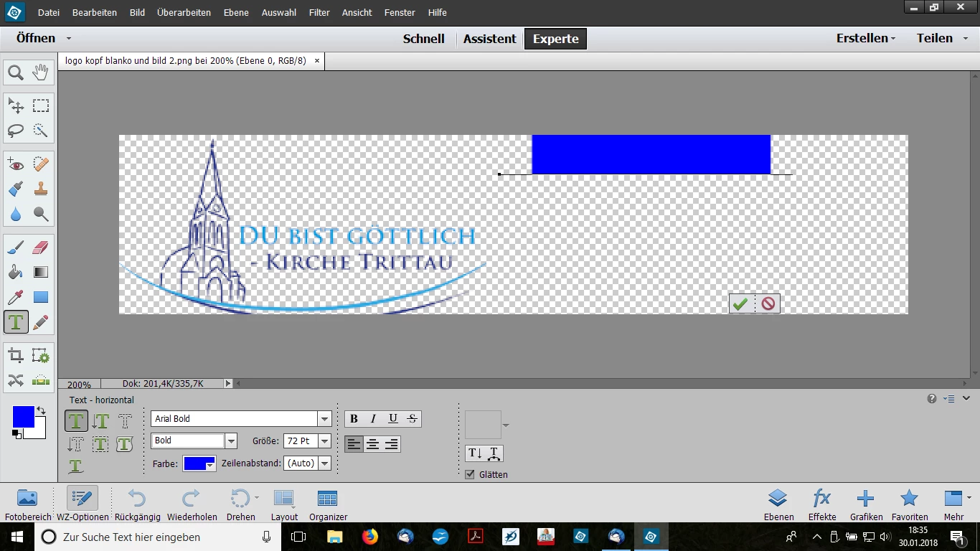
Task: Select the Recompose tool
Action: pyautogui.click(x=41, y=356)
